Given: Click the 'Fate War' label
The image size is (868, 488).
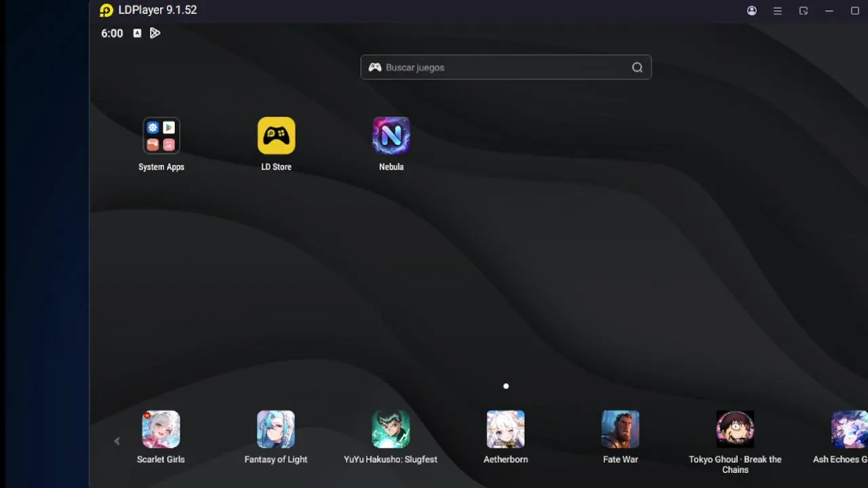Looking at the screenshot, I should [620, 460].
